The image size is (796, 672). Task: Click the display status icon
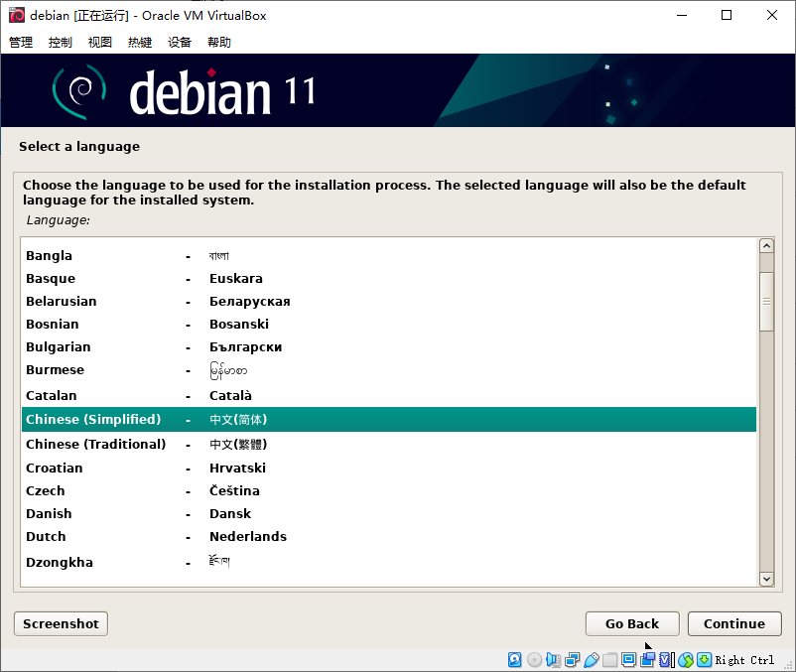pos(628,659)
